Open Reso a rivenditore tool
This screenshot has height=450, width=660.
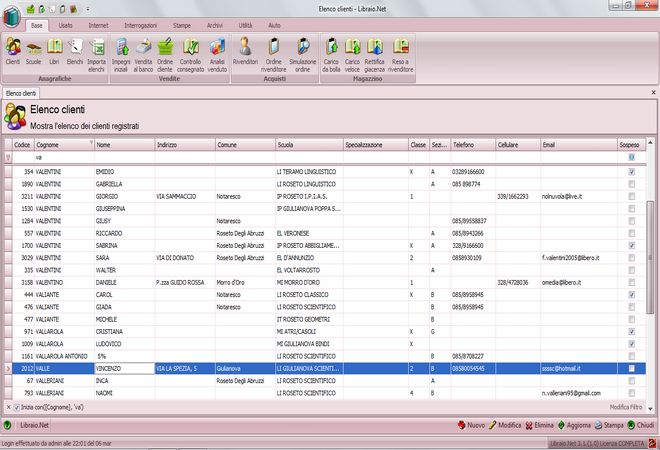tap(401, 55)
